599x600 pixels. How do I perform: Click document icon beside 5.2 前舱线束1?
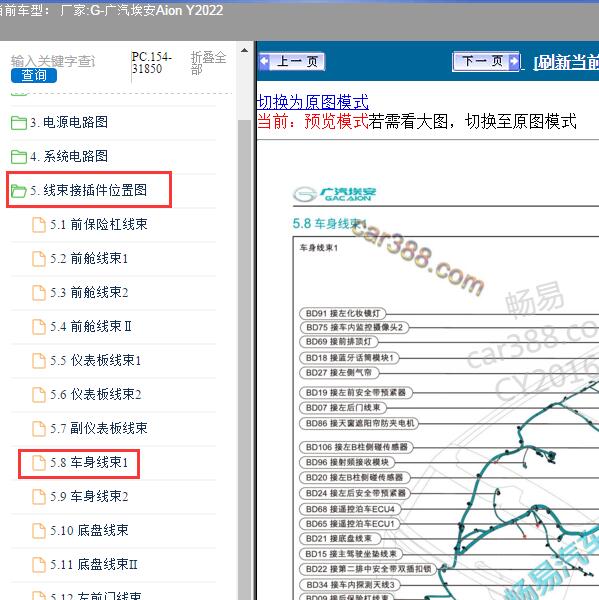(x=38, y=259)
